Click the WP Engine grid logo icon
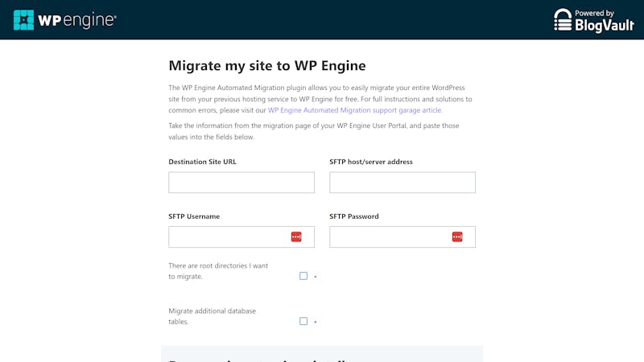The image size is (644, 362). tap(24, 20)
